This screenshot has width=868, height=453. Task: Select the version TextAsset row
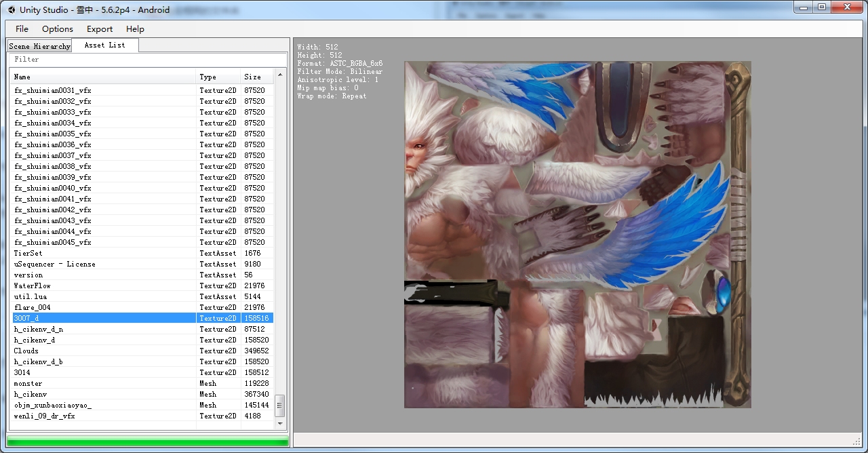(142, 275)
